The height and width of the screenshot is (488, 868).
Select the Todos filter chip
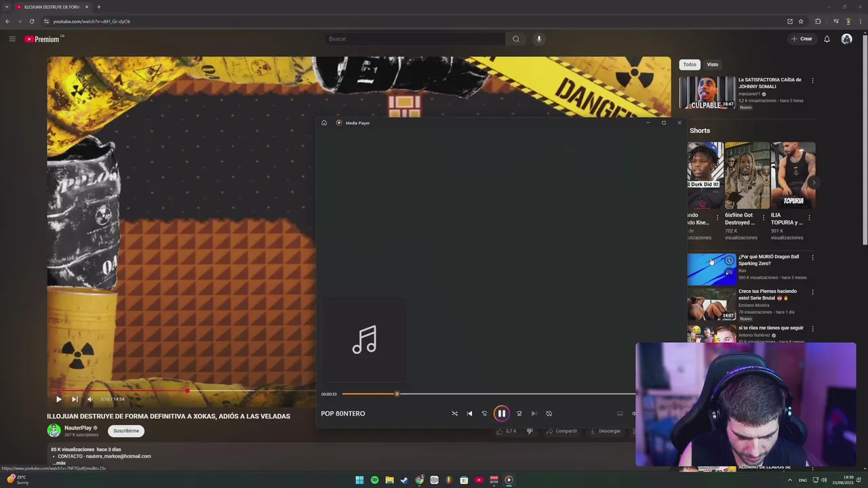(x=690, y=64)
